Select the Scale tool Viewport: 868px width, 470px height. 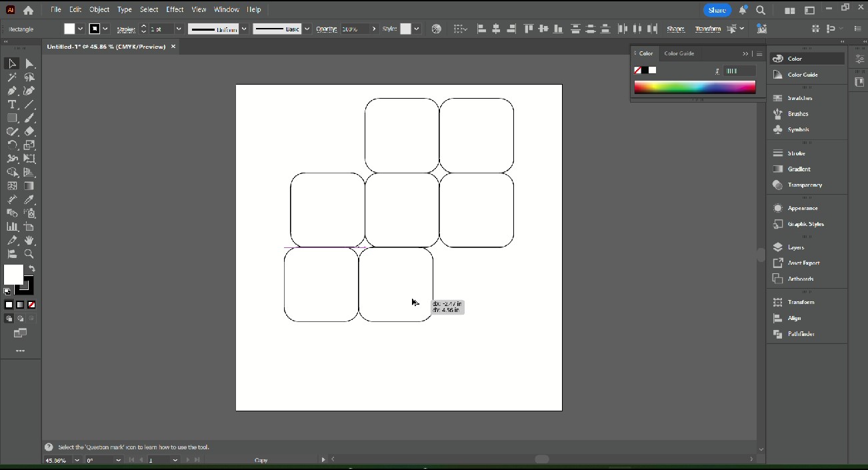pyautogui.click(x=29, y=145)
